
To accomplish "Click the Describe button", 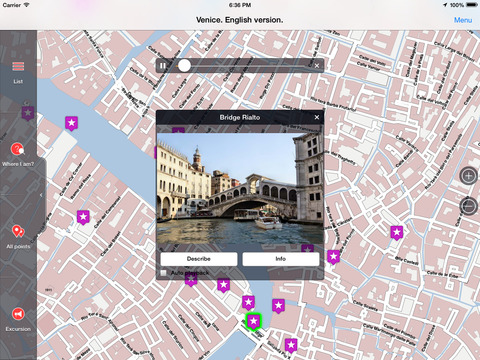I will coord(199,259).
